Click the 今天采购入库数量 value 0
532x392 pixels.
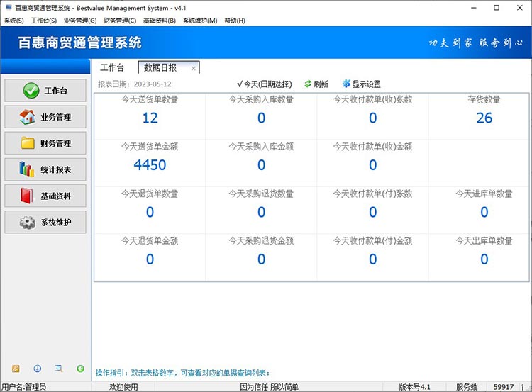click(x=261, y=118)
